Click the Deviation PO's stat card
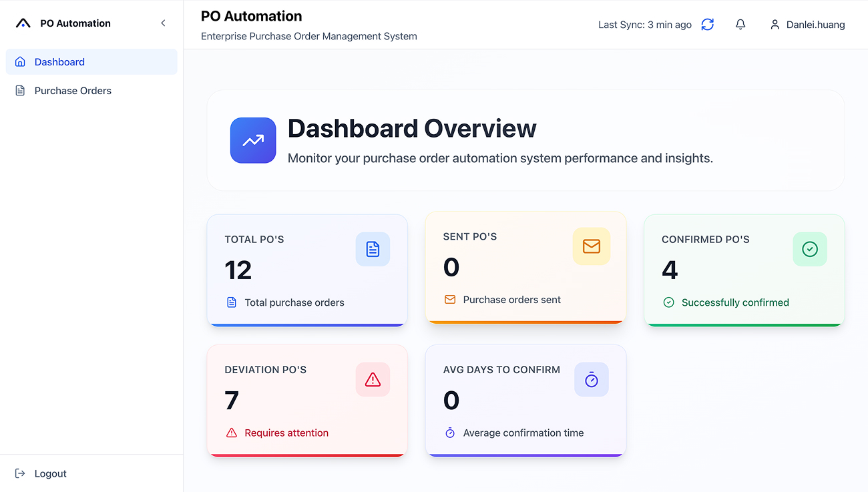868x492 pixels. (x=307, y=401)
